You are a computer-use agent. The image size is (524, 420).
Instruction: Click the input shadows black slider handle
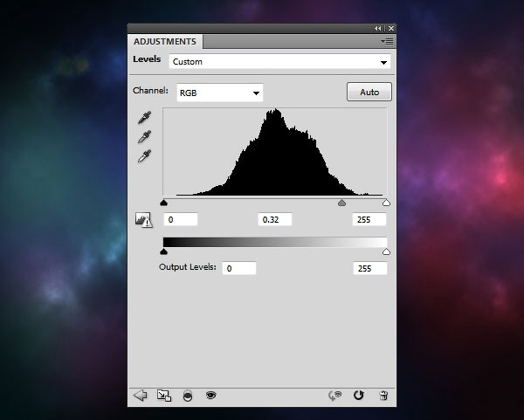click(x=163, y=203)
